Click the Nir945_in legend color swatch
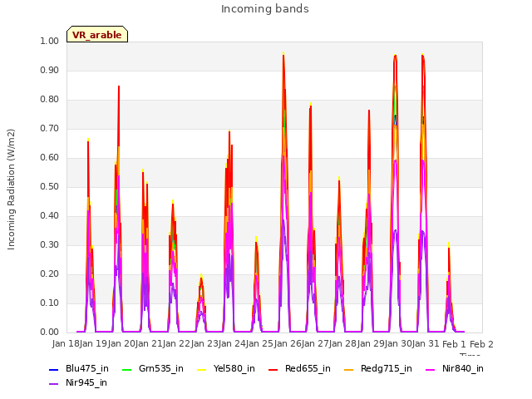 tap(54, 384)
